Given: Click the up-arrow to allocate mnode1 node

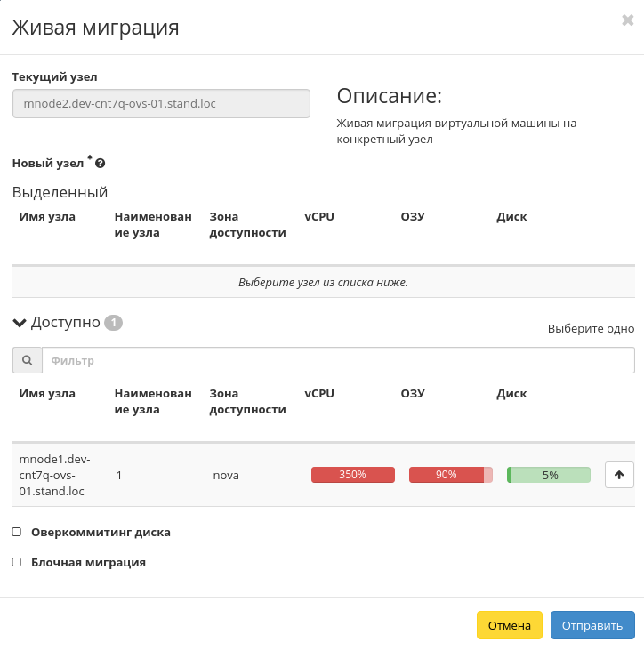Looking at the screenshot, I should pyautogui.click(x=619, y=475).
